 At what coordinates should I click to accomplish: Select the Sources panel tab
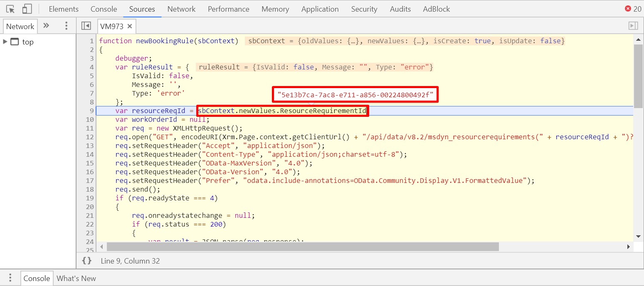(142, 9)
